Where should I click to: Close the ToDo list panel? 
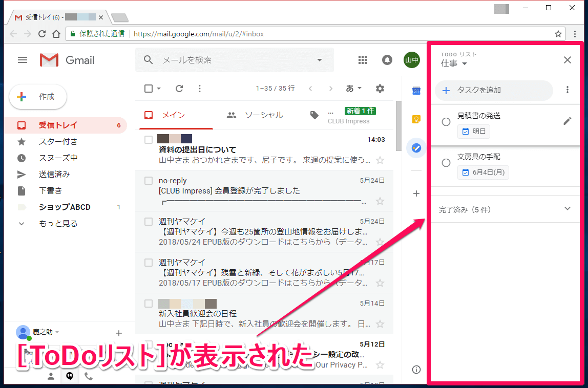pyautogui.click(x=568, y=60)
